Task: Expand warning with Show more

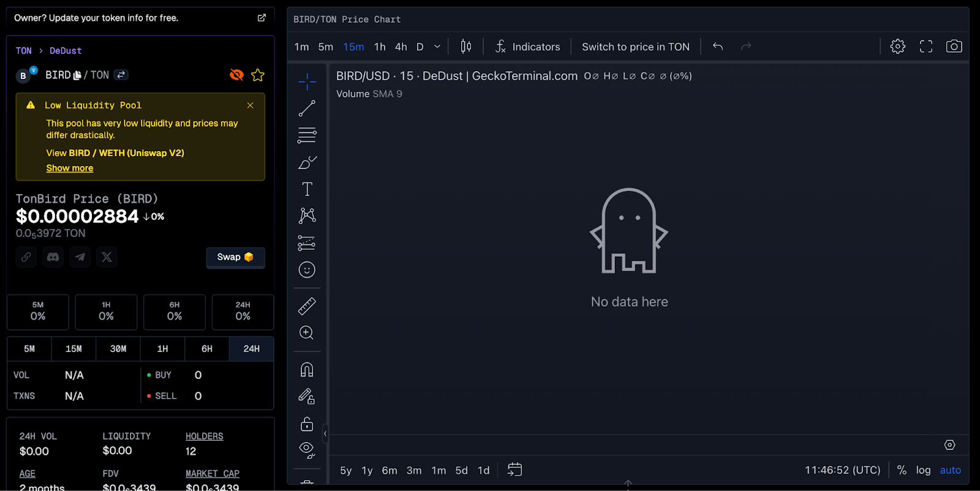Action: click(x=70, y=168)
